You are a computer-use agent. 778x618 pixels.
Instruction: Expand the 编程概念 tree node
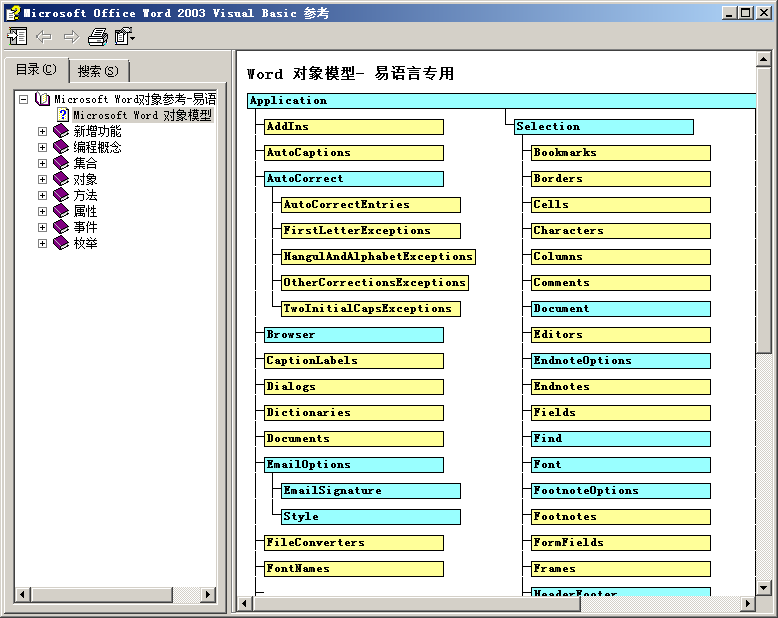coord(42,147)
